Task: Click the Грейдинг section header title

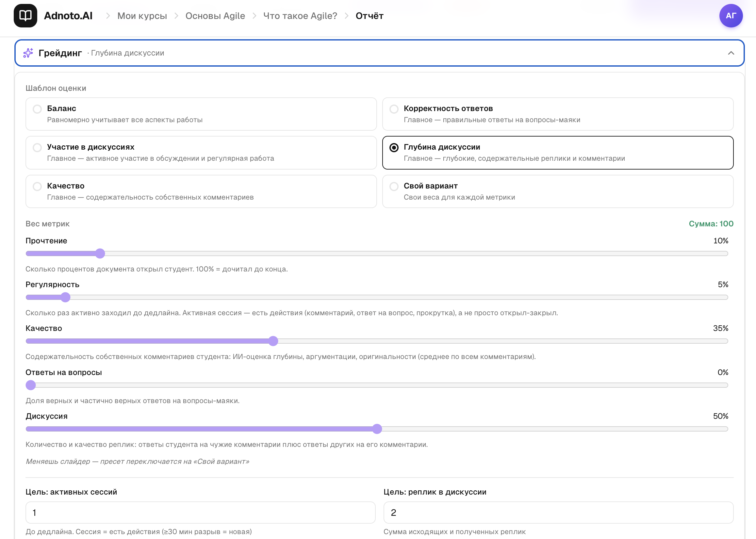Action: [60, 53]
